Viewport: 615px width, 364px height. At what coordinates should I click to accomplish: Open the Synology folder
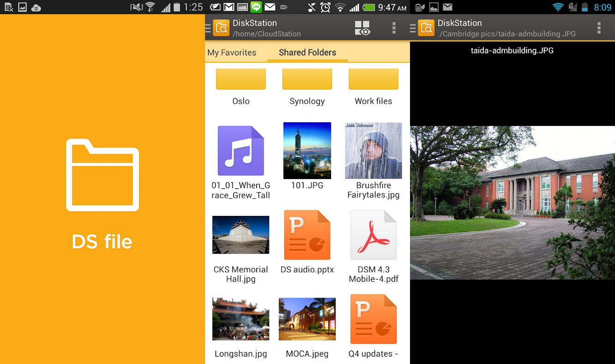pos(307,79)
